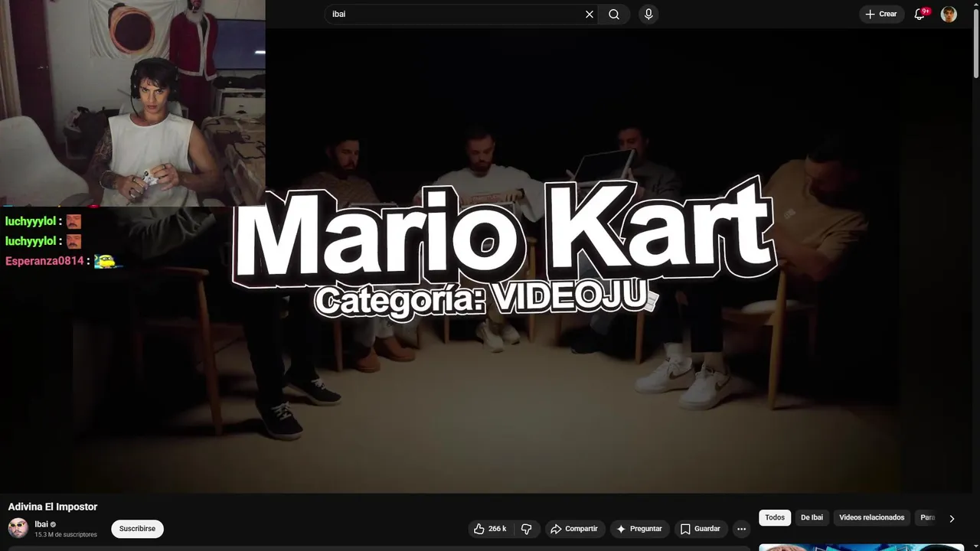Open the account avatar menu
The image size is (980, 551).
[949, 14]
